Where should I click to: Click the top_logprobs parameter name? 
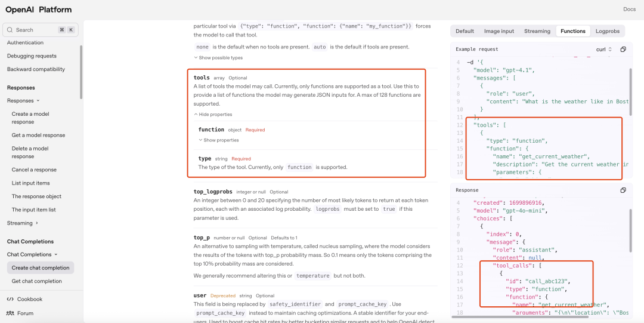tap(213, 192)
